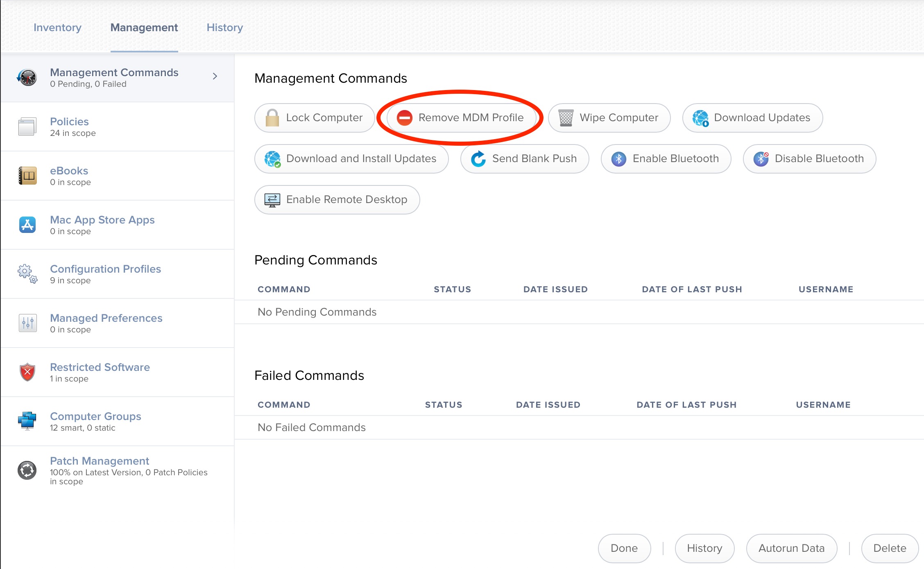Click the History button at the bottom
Image resolution: width=924 pixels, height=569 pixels.
coord(704,549)
